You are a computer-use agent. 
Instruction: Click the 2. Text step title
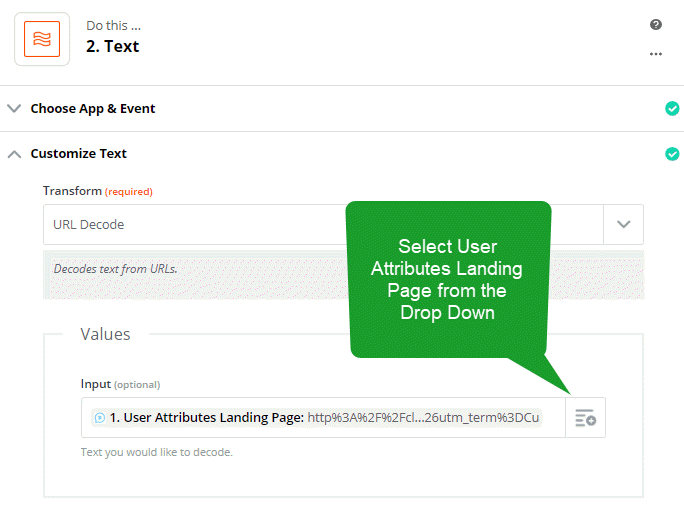[x=113, y=46]
